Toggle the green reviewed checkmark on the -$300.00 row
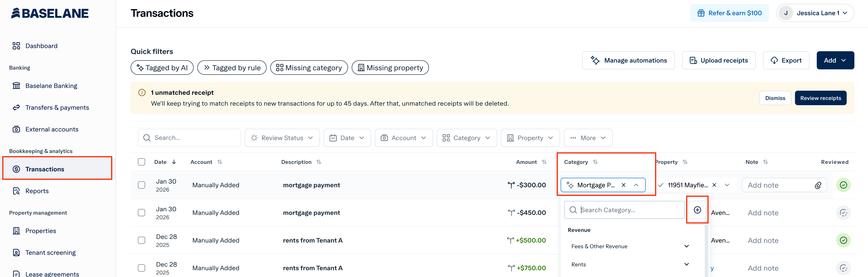The width and height of the screenshot is (868, 277). point(843,185)
